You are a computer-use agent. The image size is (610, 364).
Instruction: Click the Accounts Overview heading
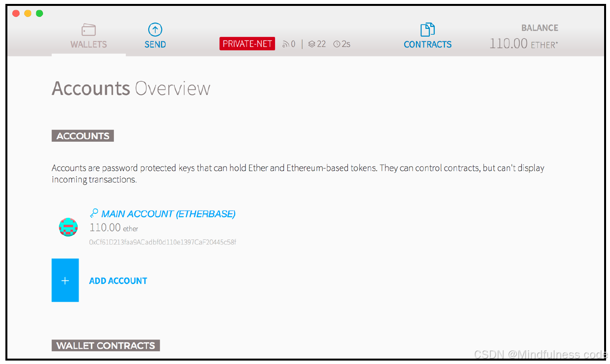click(131, 88)
